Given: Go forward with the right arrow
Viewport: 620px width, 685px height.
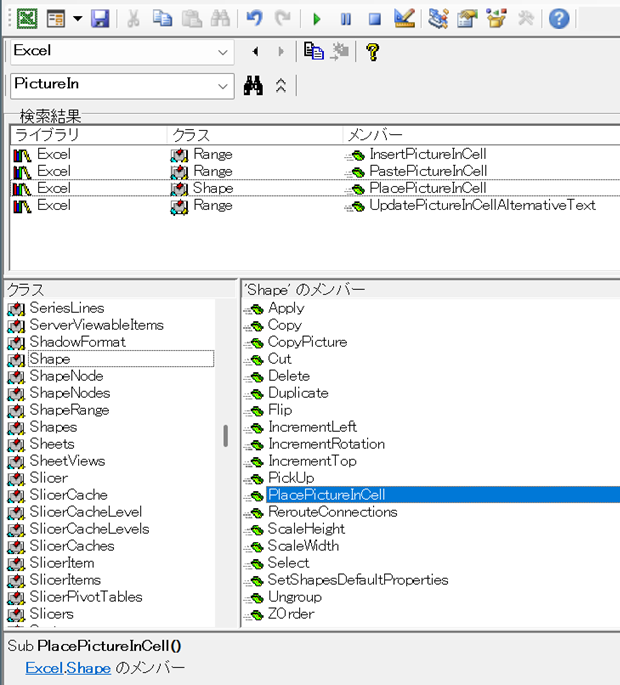Looking at the screenshot, I should (281, 52).
